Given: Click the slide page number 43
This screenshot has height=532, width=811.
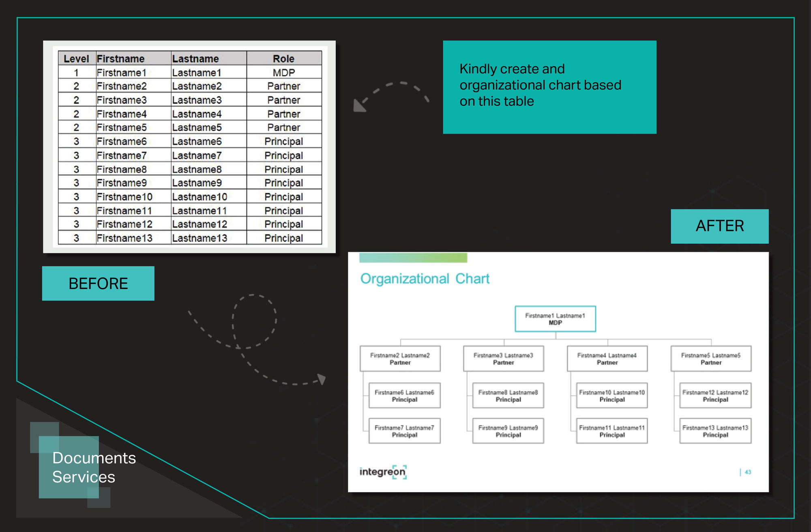Looking at the screenshot, I should coord(748,472).
